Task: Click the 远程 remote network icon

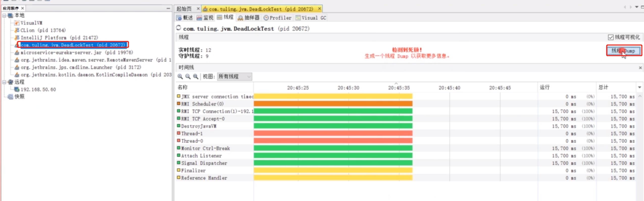Action: [10, 82]
